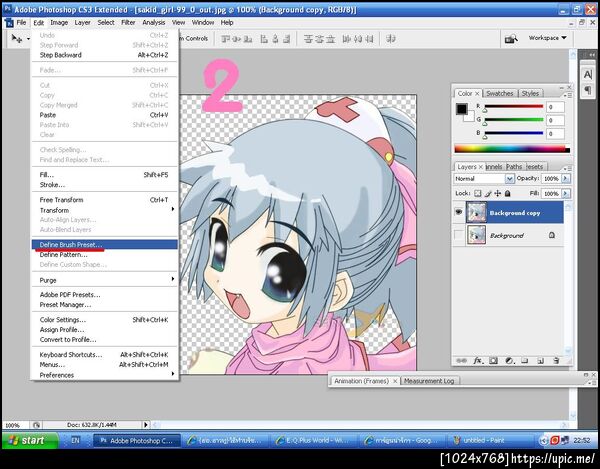Click the background color swatch in Color panel
The width and height of the screenshot is (600, 469).
pyautogui.click(x=470, y=117)
